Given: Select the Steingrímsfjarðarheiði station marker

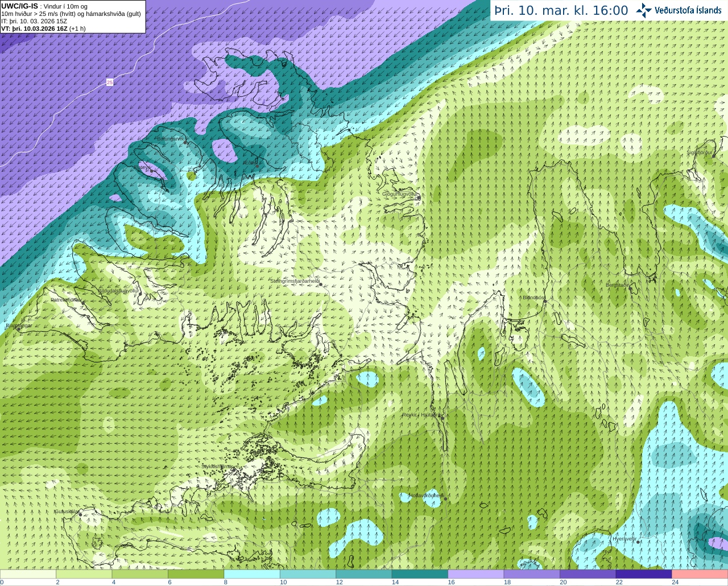Looking at the screenshot, I should (x=321, y=284).
